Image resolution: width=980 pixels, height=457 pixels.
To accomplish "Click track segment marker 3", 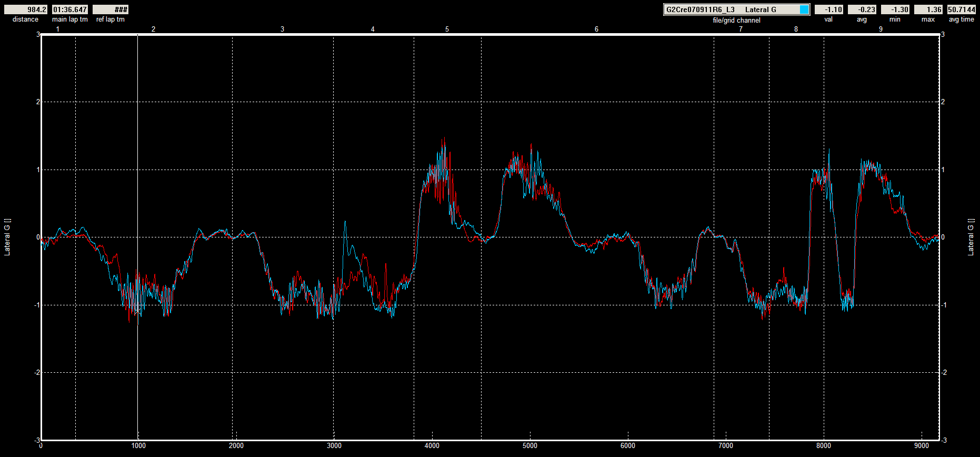I will pyautogui.click(x=283, y=29).
